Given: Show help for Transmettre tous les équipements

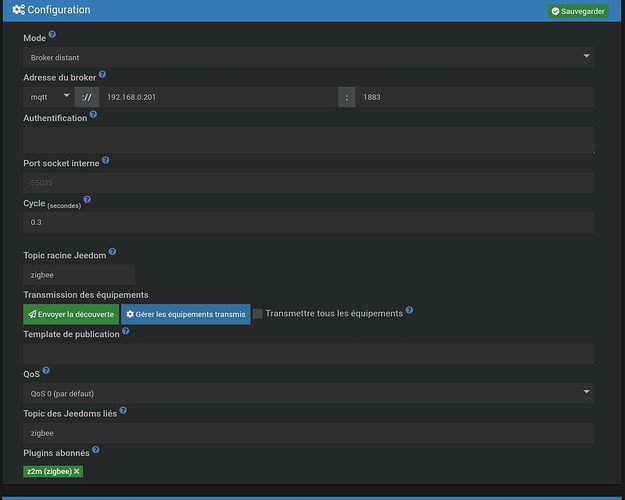Looking at the screenshot, I should [x=409, y=310].
